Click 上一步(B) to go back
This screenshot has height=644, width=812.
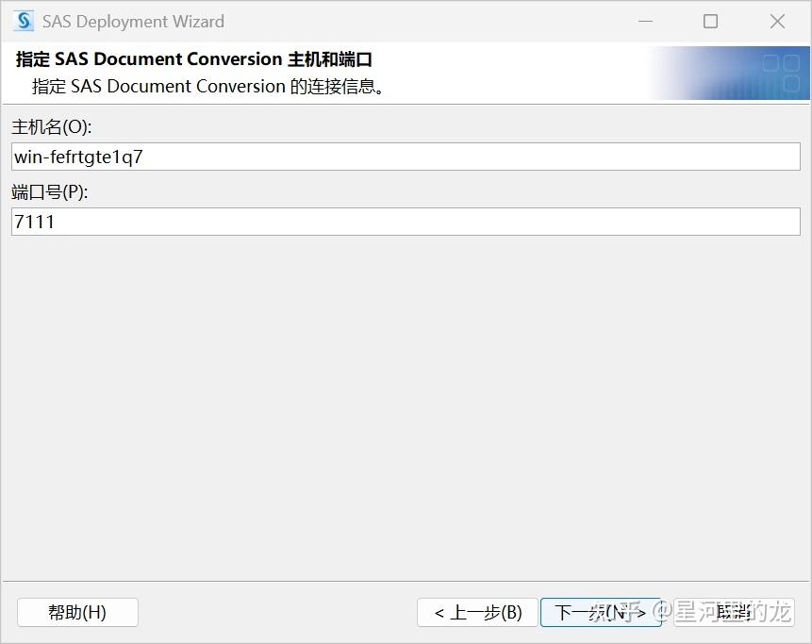click(x=477, y=612)
